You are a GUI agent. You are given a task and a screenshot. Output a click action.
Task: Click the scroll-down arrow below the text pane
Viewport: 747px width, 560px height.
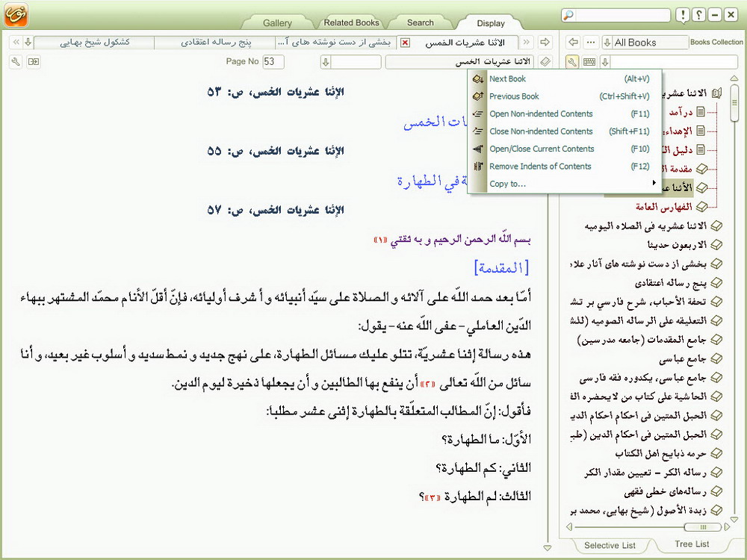pyautogui.click(x=548, y=548)
